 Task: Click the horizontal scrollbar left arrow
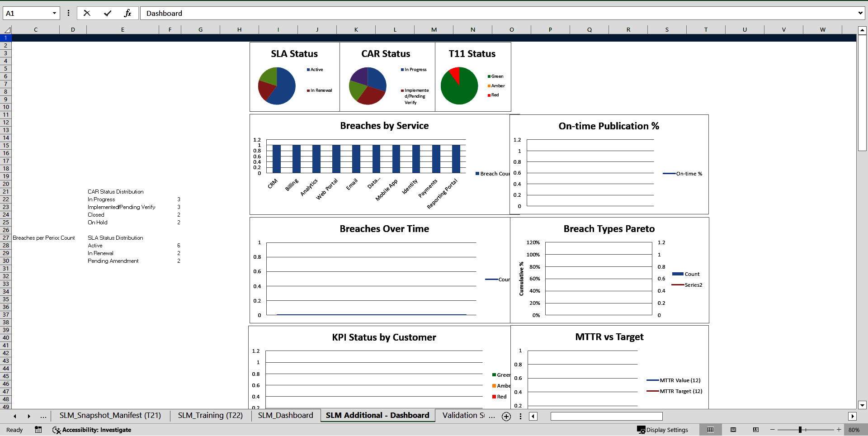click(533, 416)
